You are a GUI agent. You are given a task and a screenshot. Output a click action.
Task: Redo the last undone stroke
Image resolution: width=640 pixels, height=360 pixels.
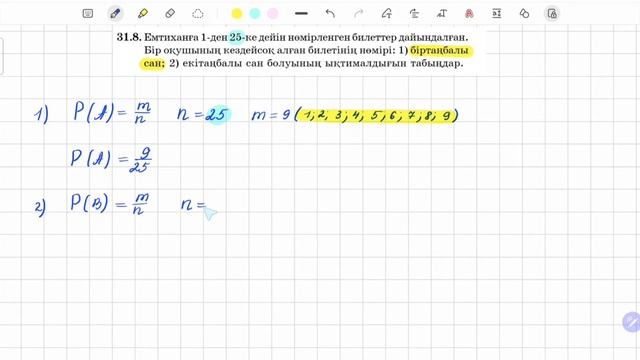point(358,13)
